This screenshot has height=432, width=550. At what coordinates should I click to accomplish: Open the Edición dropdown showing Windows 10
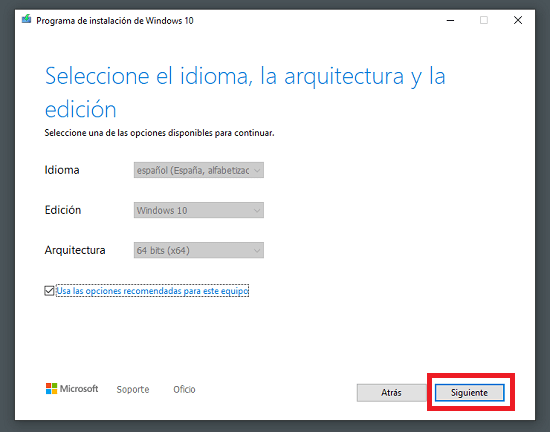tap(199, 210)
